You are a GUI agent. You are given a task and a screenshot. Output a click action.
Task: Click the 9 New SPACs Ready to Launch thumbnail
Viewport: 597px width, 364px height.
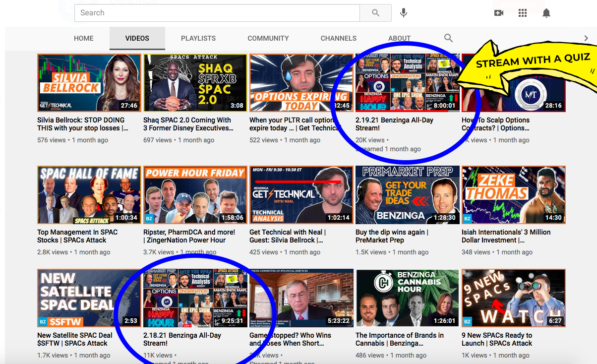click(x=513, y=298)
